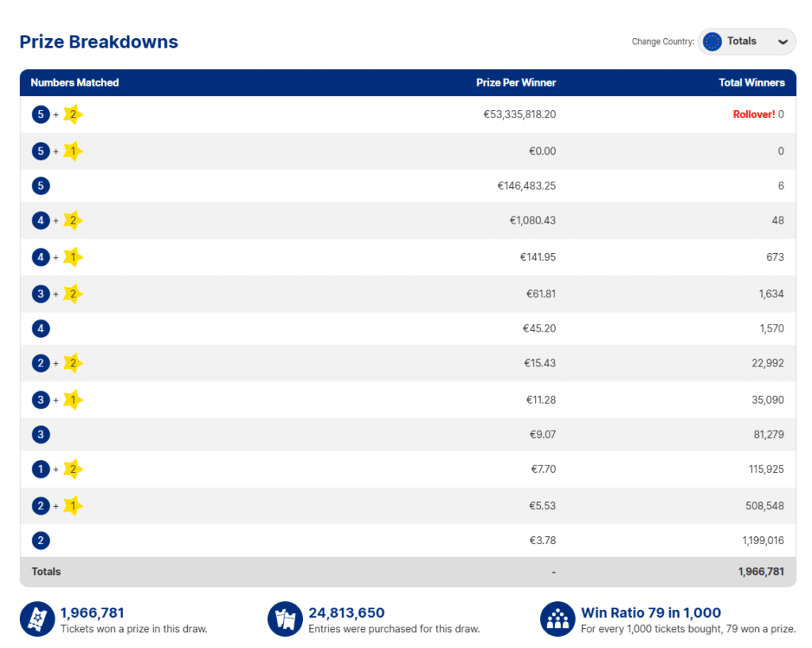Click the Numbers Matched column header
Screen dimensions: 812x648
coord(75,82)
